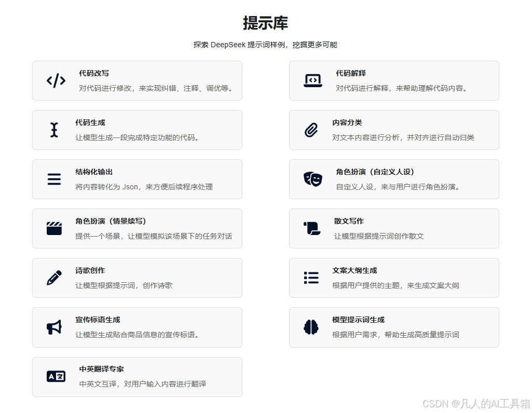
Task: Click description 中英文互译，对用户输入内容进行翻译
Action: [x=143, y=384]
